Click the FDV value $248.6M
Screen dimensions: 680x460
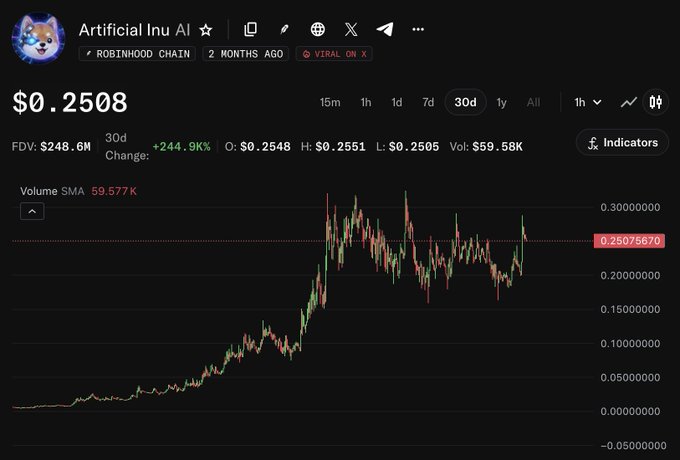pos(65,147)
